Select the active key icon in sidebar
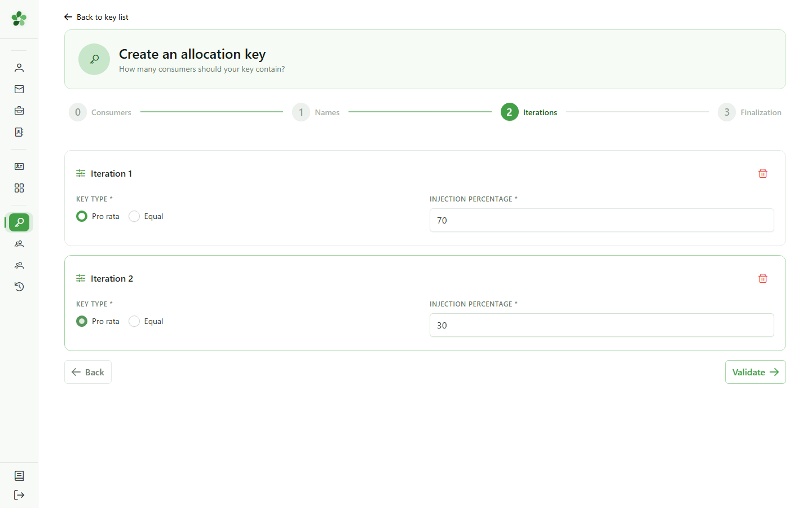 pos(19,222)
